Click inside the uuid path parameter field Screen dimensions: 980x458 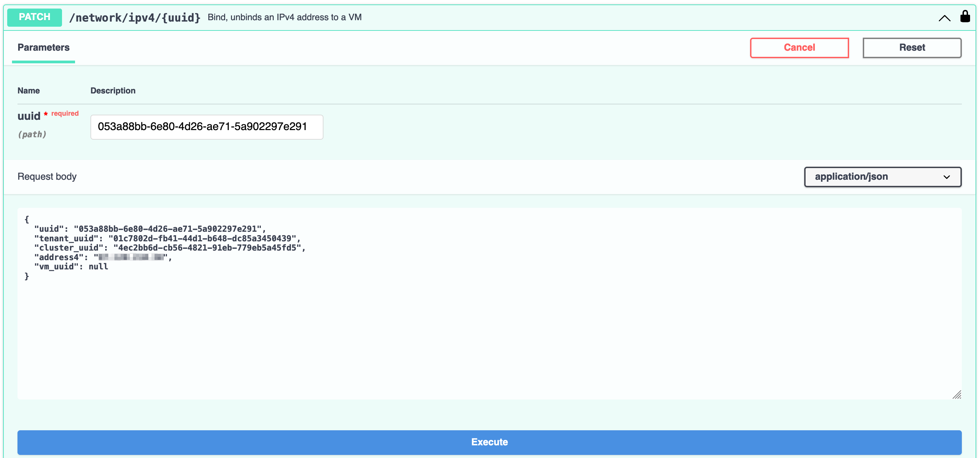coord(207,127)
